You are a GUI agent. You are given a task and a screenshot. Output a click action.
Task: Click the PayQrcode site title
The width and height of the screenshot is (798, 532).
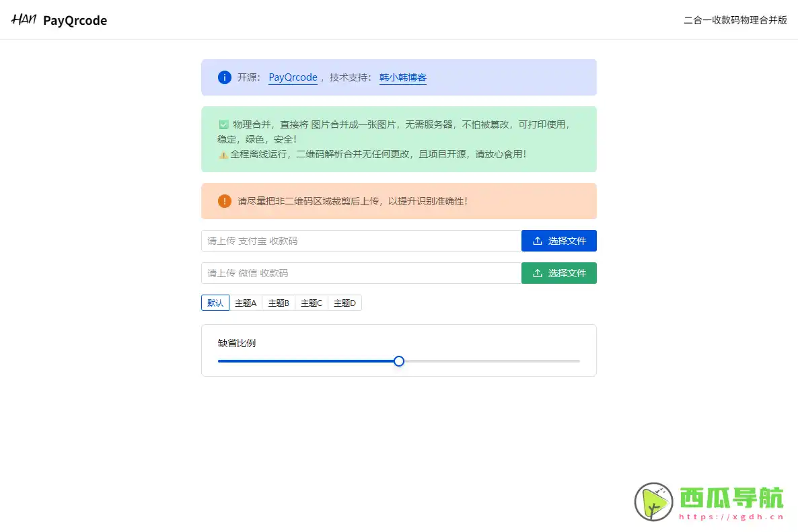75,20
